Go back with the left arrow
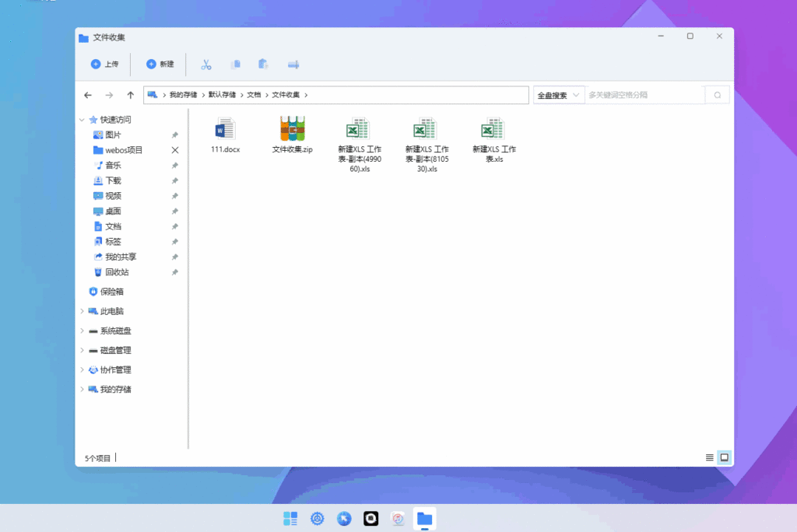This screenshot has height=532, width=797. click(x=88, y=95)
